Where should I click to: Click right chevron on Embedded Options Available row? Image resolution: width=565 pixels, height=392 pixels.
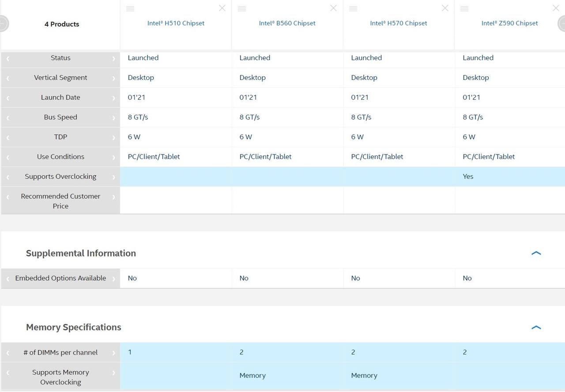click(x=113, y=279)
